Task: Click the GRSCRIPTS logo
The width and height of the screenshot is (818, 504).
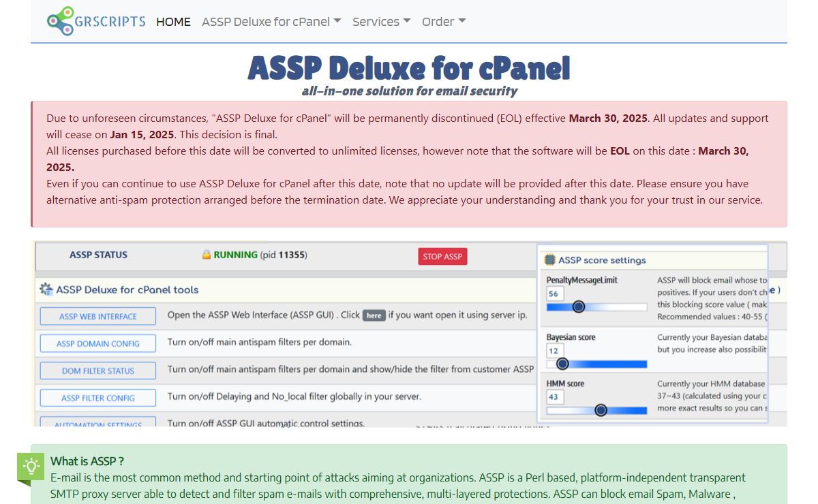Action: coord(96,21)
